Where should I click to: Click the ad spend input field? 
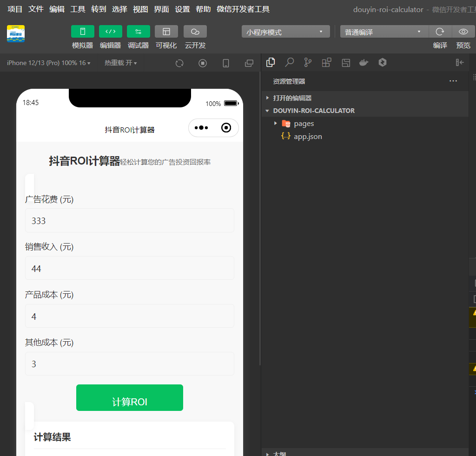coord(130,220)
